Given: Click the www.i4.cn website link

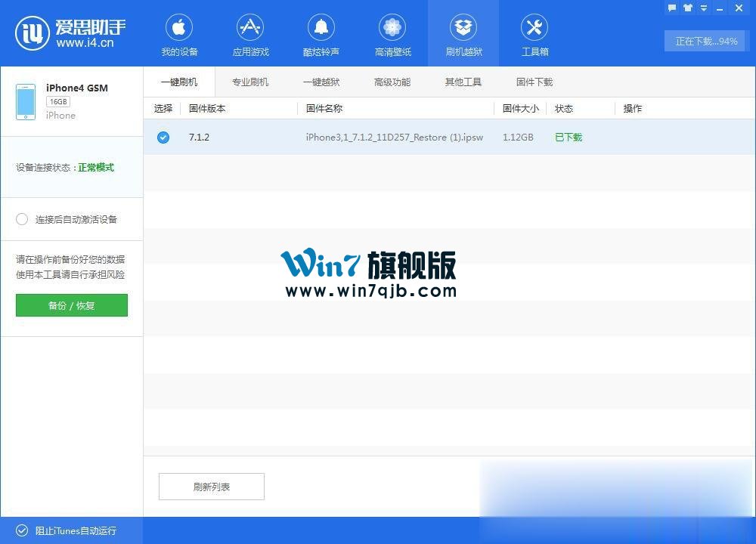Looking at the screenshot, I should pos(85,43).
